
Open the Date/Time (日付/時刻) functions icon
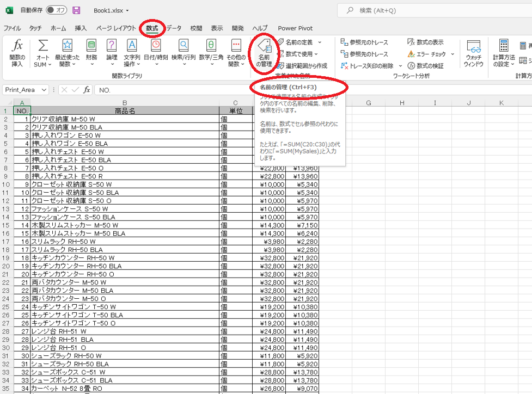coord(156,53)
